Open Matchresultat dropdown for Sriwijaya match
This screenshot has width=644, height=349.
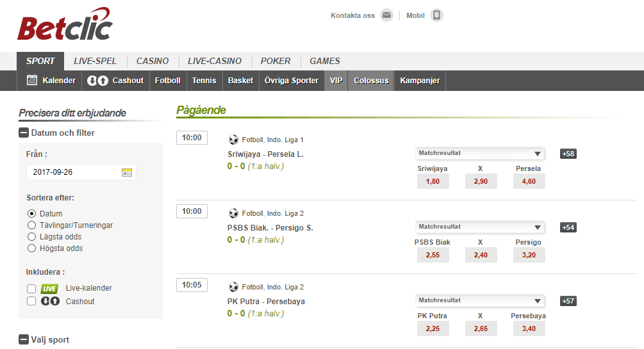pyautogui.click(x=480, y=153)
